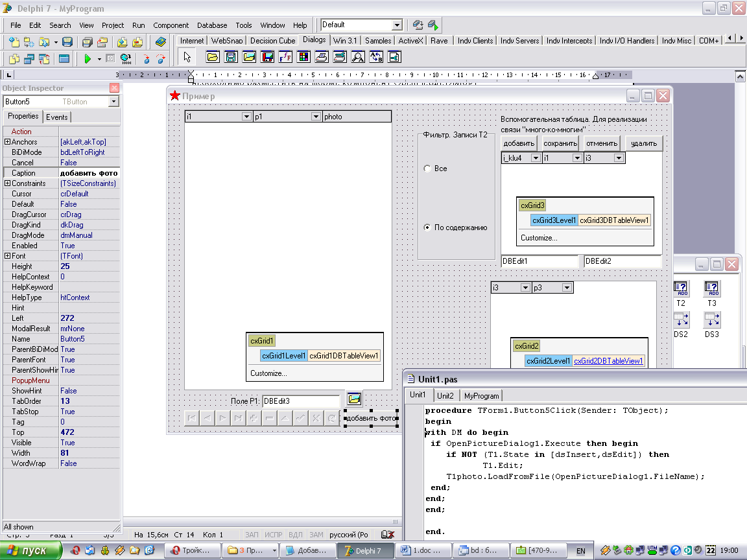This screenshot has height=560, width=747.
Task: Click the Trace Into icon
Action: pos(147,58)
